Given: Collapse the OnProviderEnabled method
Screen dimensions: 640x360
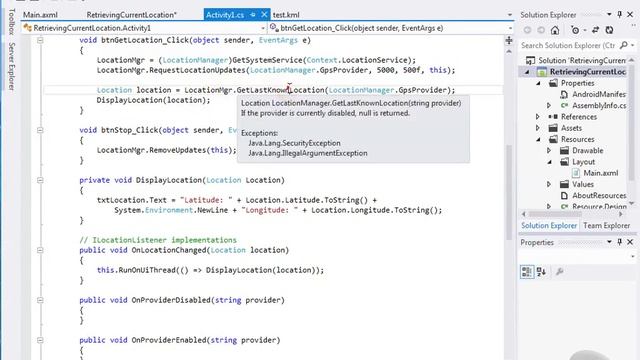Looking at the screenshot, I should pos(40,340).
